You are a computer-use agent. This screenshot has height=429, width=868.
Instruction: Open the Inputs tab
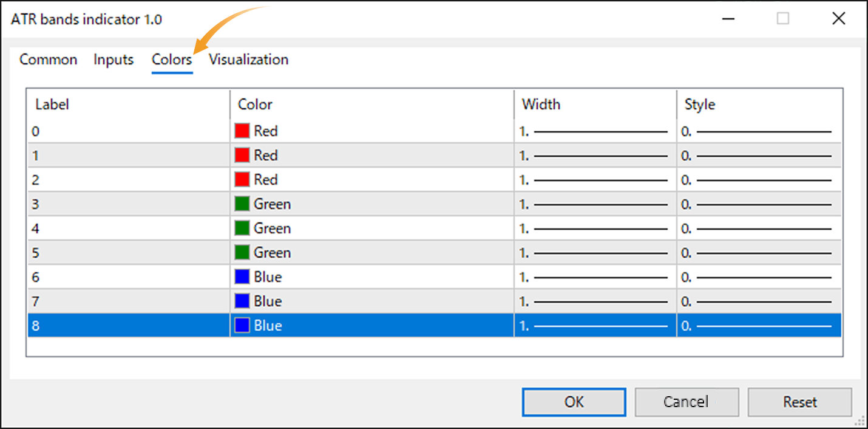[113, 59]
